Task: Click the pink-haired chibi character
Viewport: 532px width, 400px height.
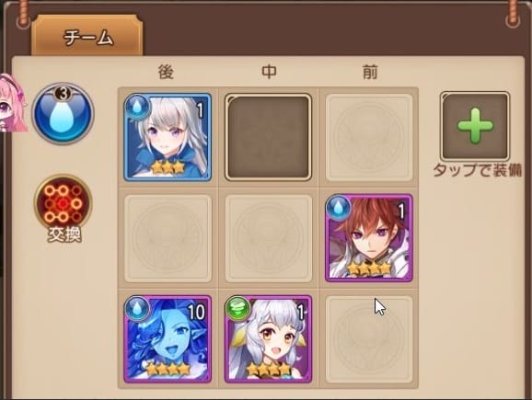Action: pyautogui.click(x=12, y=103)
